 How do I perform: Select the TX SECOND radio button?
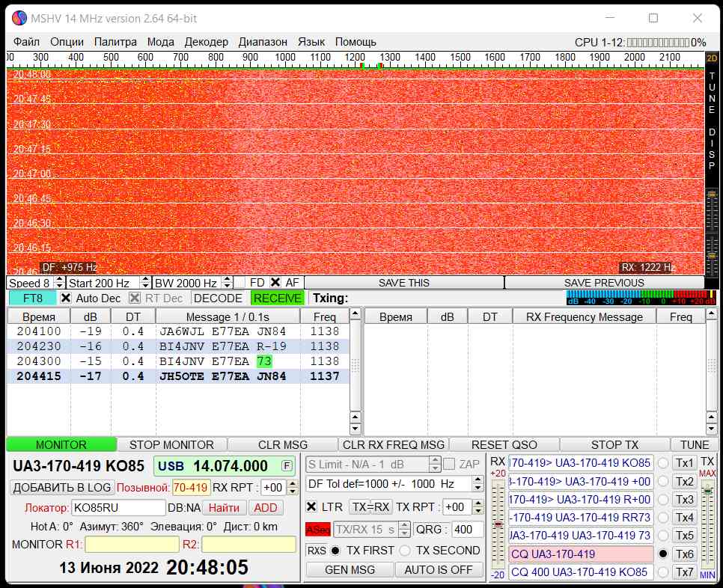click(405, 551)
